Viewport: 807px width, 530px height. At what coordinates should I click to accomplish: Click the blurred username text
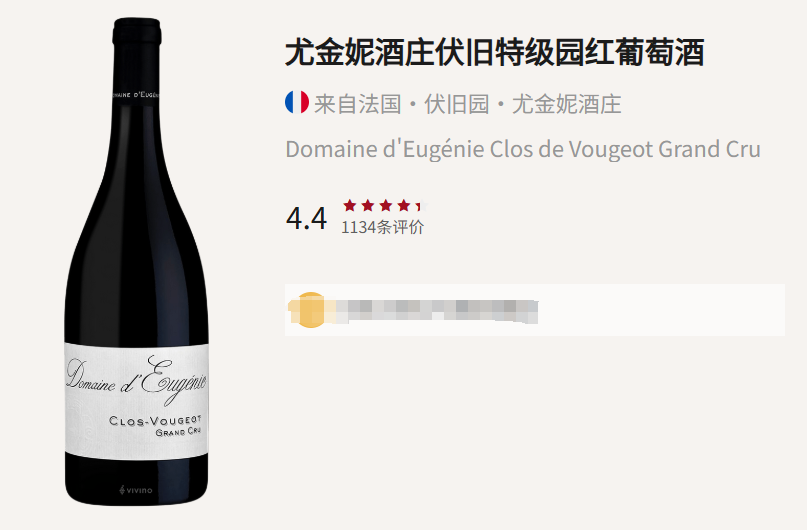tap(436, 311)
